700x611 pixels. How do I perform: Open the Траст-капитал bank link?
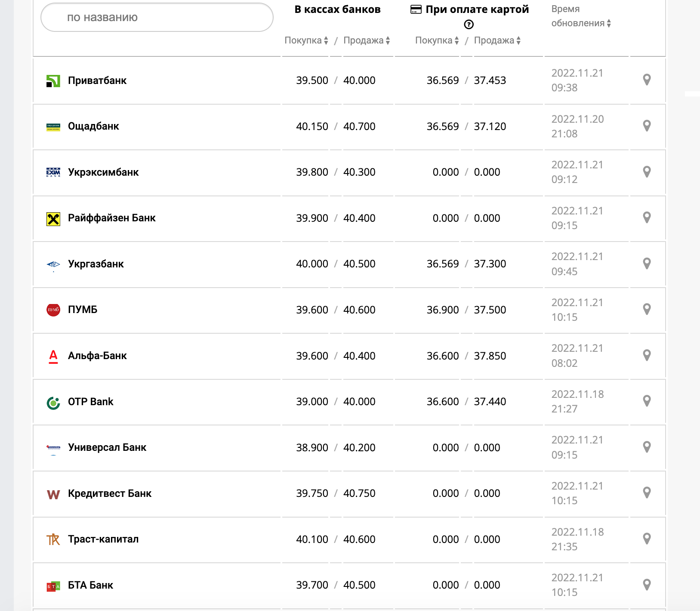click(x=103, y=539)
